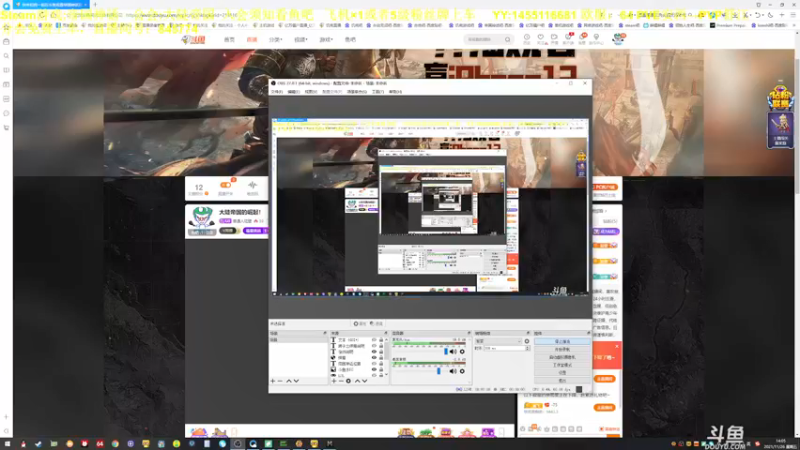This screenshot has width=800, height=450.
Task: Remove the selected OBS source
Action: [341, 381]
